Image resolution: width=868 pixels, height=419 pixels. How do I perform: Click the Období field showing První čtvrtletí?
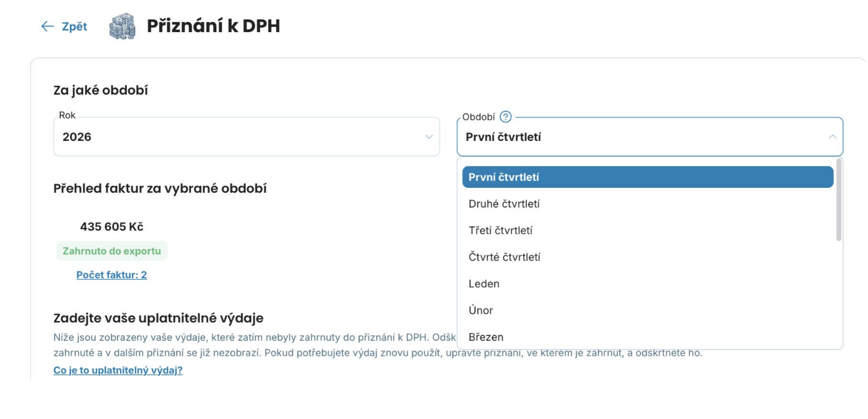point(650,137)
